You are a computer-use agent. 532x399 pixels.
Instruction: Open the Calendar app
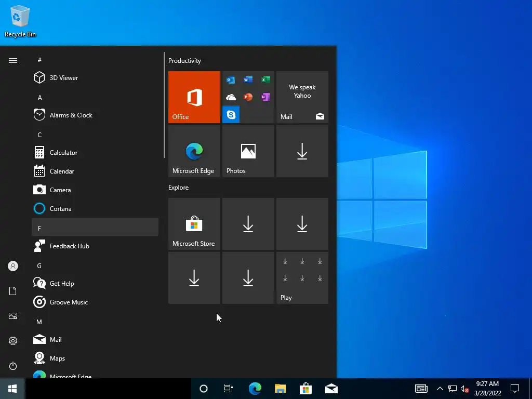[95, 171]
